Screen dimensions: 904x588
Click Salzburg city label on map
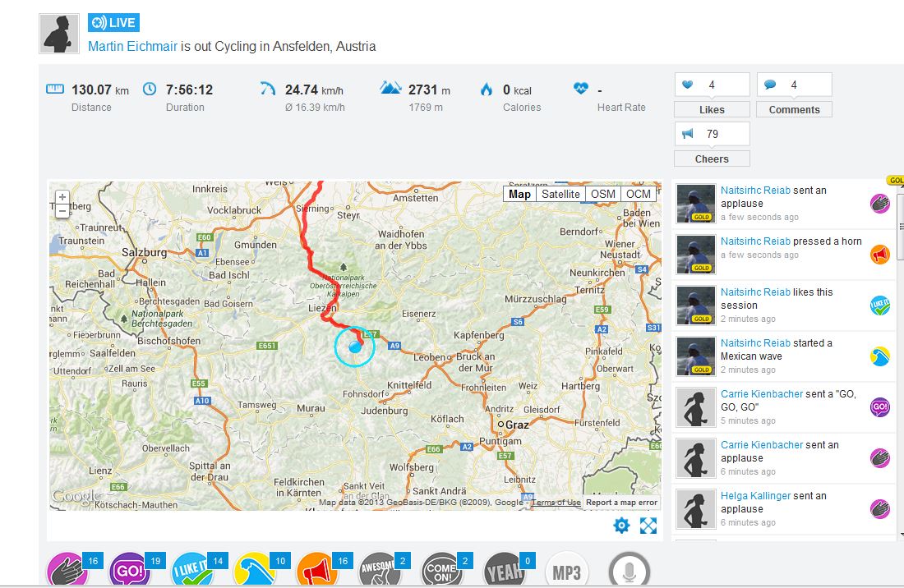point(144,252)
